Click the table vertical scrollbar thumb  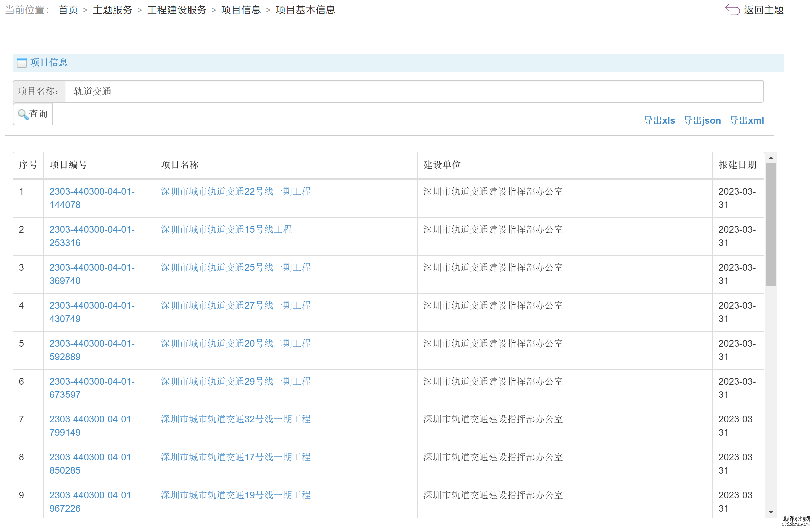click(771, 224)
